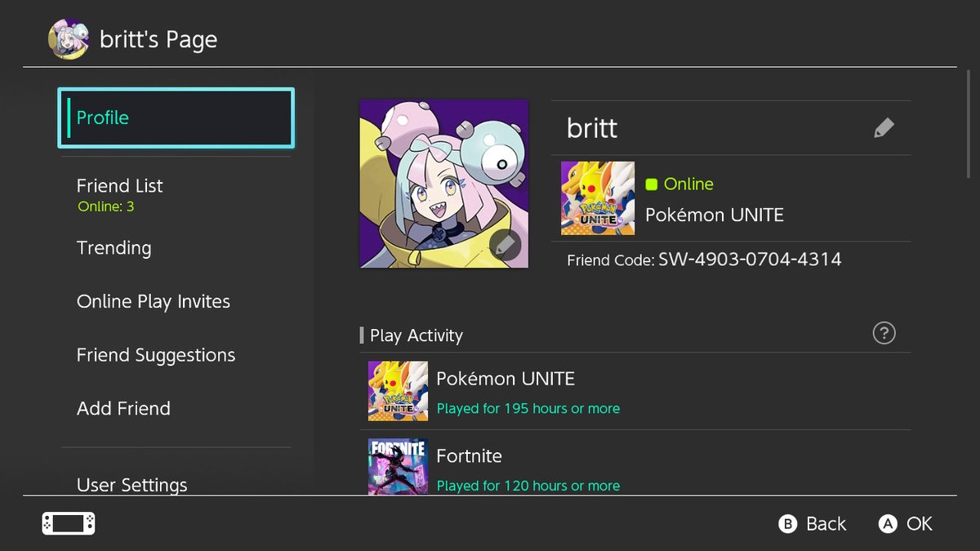Click the Play Activity heading

(x=416, y=335)
